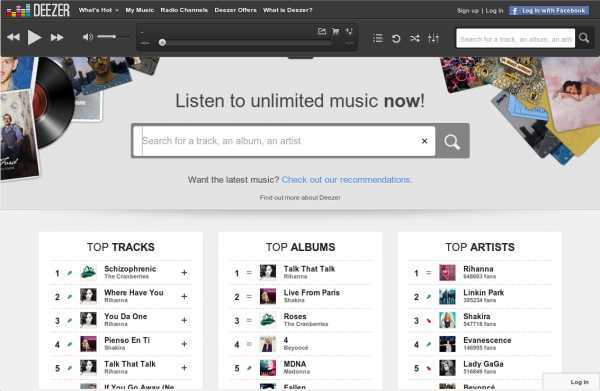Screen dimensions: 600x391
Task: Go back to the previous track
Action: (13, 37)
